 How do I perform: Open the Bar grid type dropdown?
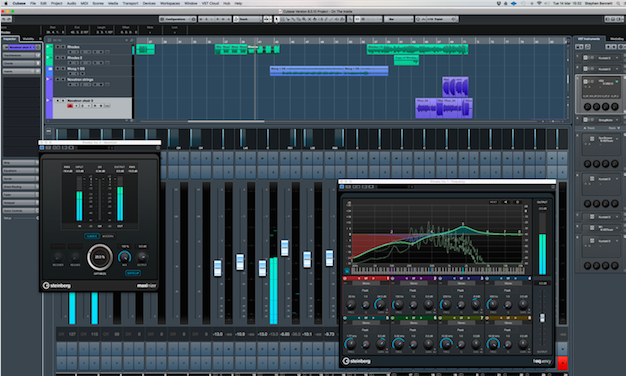(398, 19)
